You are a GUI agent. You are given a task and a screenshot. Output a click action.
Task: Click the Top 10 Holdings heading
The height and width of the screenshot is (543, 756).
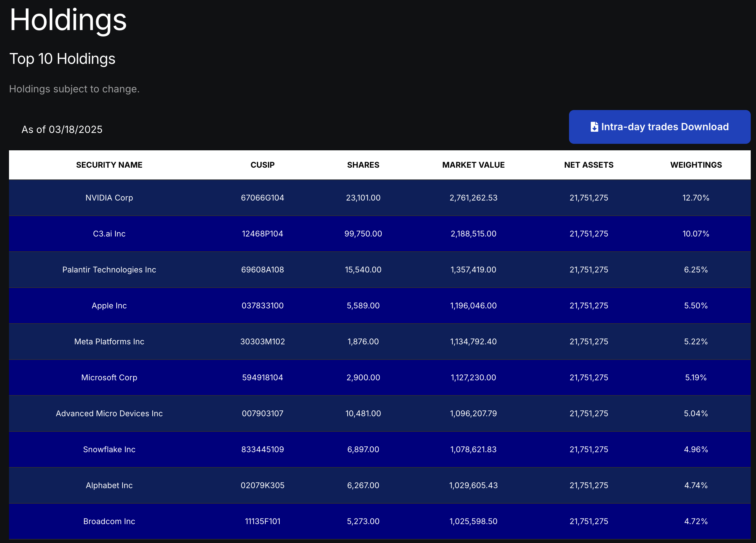click(x=62, y=59)
